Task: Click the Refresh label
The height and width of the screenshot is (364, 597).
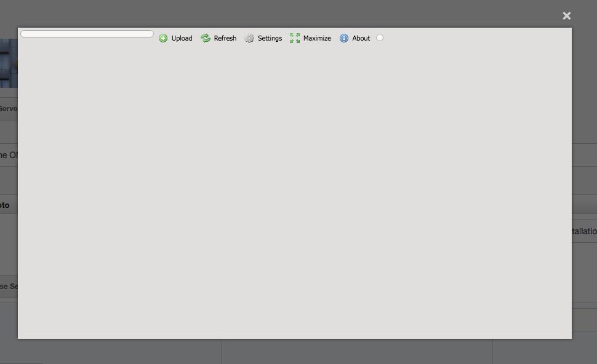Action: pos(225,38)
